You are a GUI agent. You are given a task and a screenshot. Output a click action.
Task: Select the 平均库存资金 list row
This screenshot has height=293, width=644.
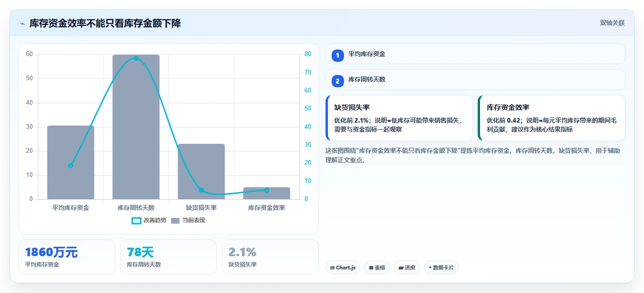[475, 54]
